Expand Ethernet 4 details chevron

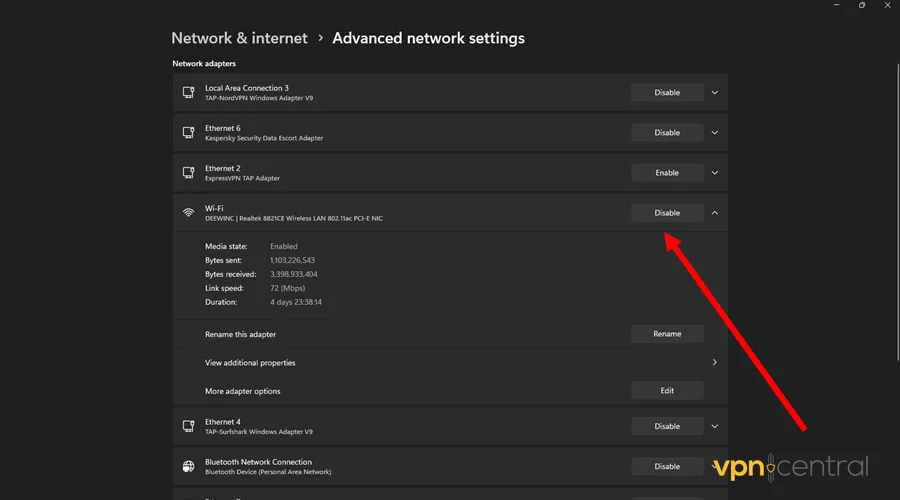715,427
